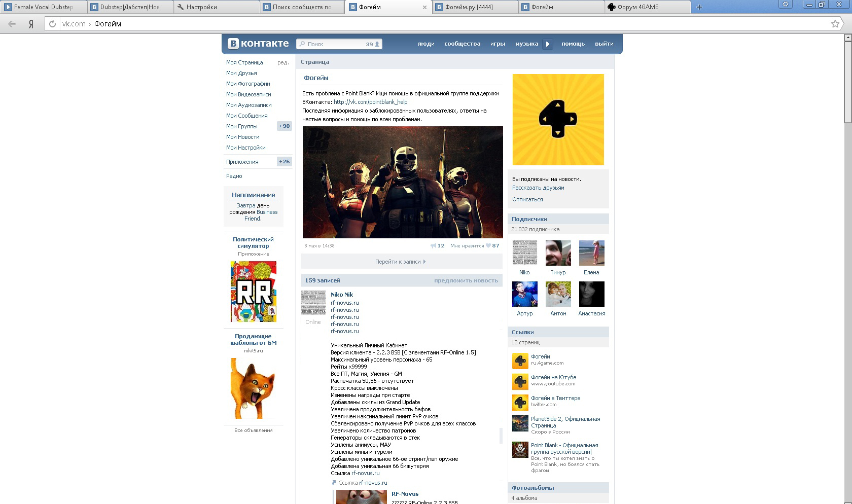This screenshot has height=504, width=852.
Task: Open Мои Друзья in sidebar
Action: click(241, 73)
